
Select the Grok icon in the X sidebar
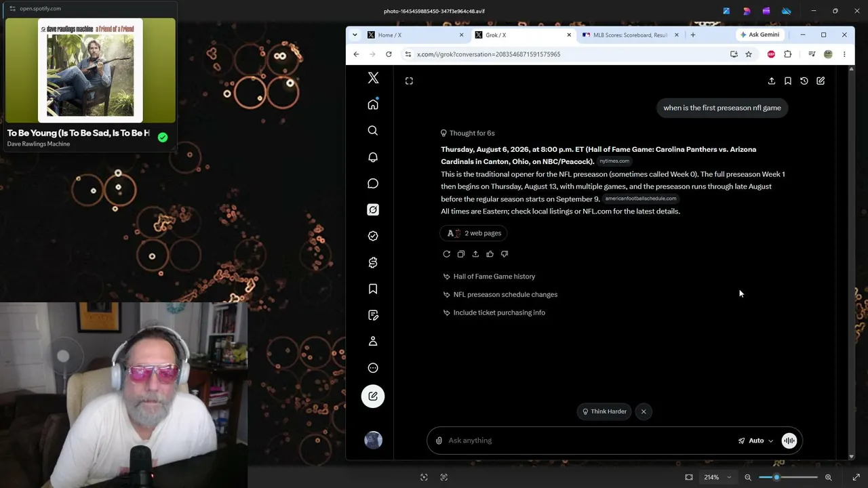(x=373, y=210)
